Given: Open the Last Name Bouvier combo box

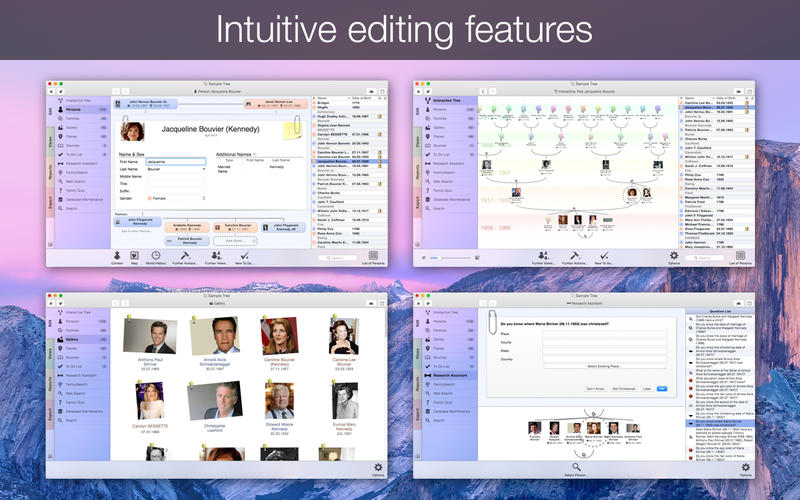Looking at the screenshot, I should (x=176, y=169).
